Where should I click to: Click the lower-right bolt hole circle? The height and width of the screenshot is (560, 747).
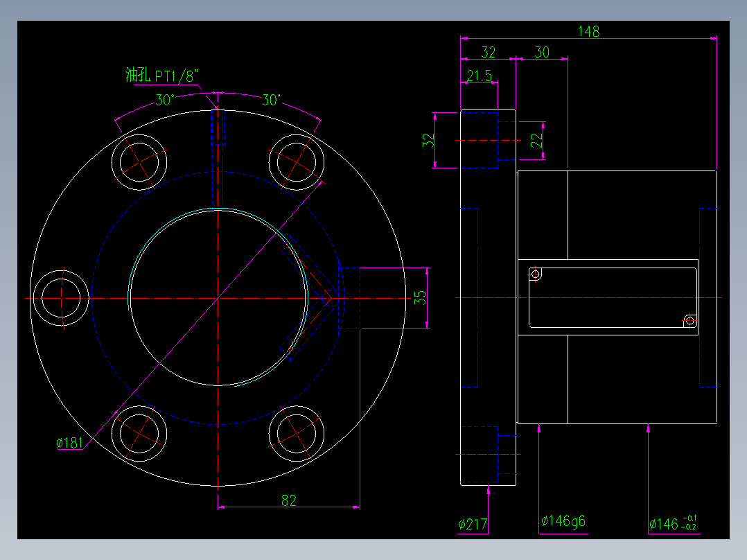pos(297,434)
